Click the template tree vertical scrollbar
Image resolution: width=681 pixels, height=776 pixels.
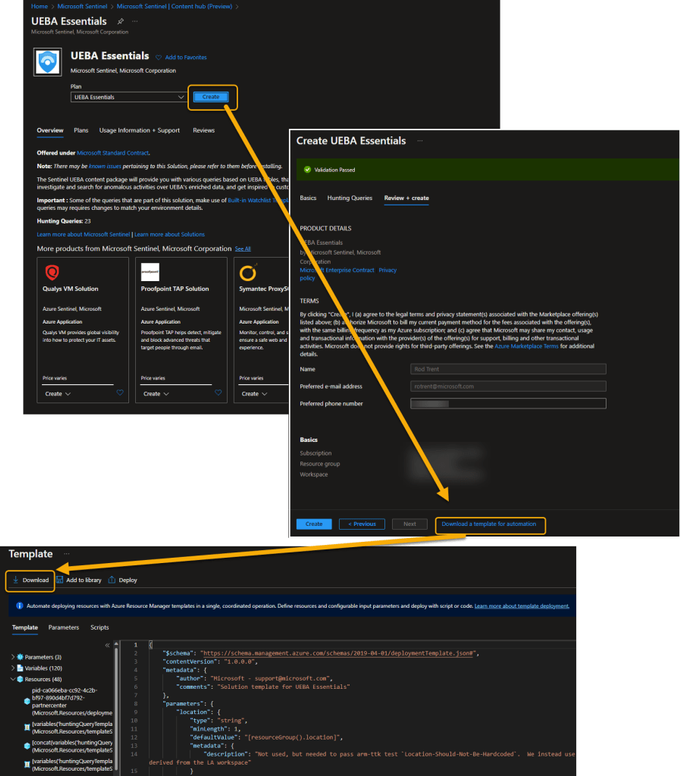[x=116, y=708]
